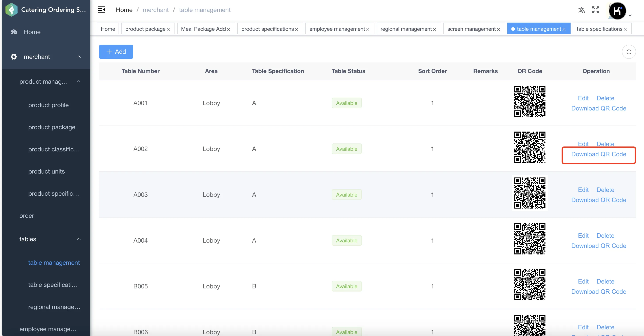
Task: Open the language translation switcher
Action: (x=581, y=10)
